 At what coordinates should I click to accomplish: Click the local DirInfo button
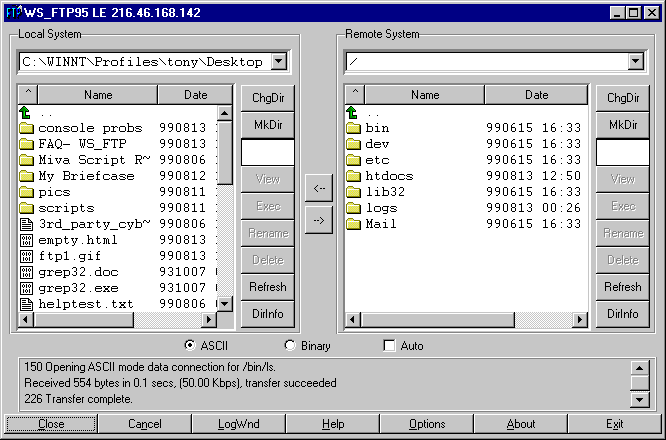(268, 314)
